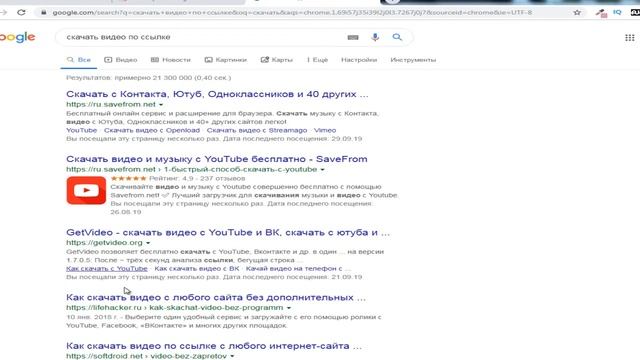Image resolution: width=640 pixels, height=360 pixels.
Task: Expand dropdown arrow next to the lifehacker.ru URL
Action: tap(289, 308)
